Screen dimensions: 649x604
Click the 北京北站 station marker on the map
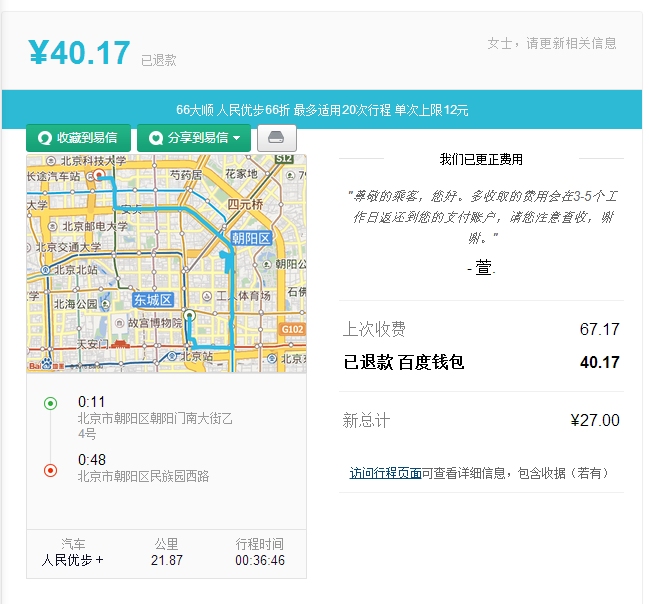[46, 270]
